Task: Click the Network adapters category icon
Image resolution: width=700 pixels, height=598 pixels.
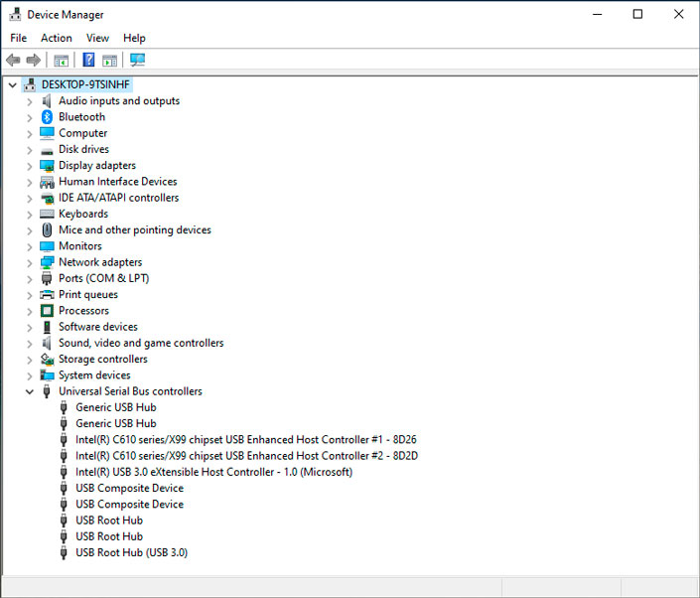Action: coord(47,262)
